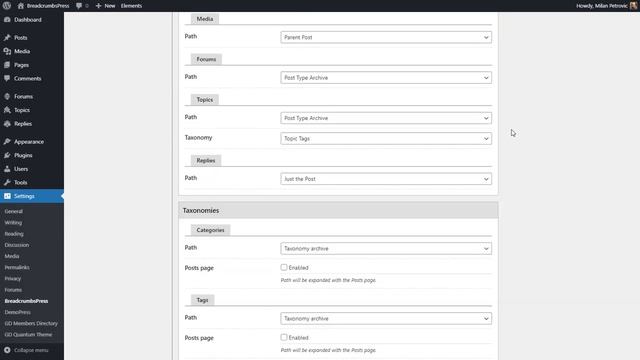The width and height of the screenshot is (640, 360).
Task: Click BreadcrumbsPress site name link
Action: point(48,6)
